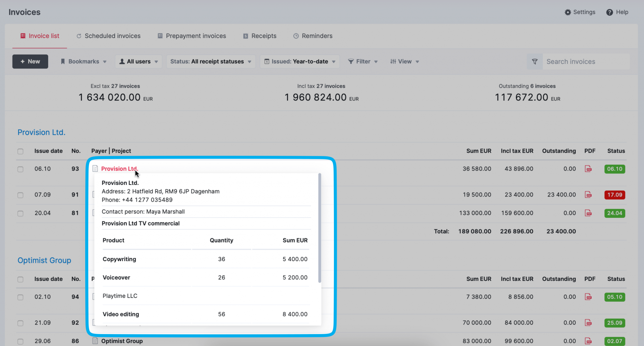Click the document icon next to Optimist Group
The width and height of the screenshot is (644, 346).
95,341
